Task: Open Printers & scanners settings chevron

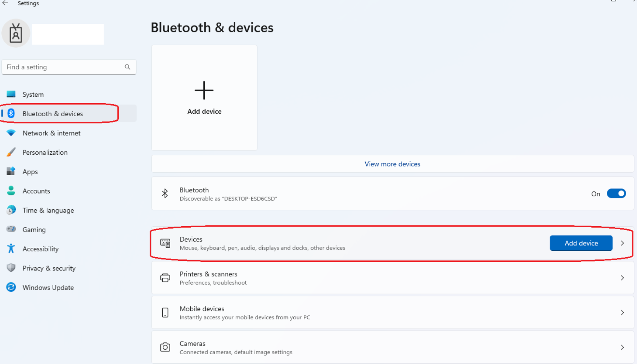Action: [x=622, y=278]
